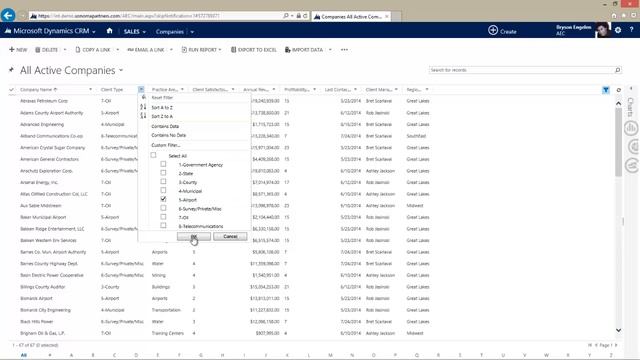
Task: Click COPY A LINK command
Action: click(x=93, y=50)
